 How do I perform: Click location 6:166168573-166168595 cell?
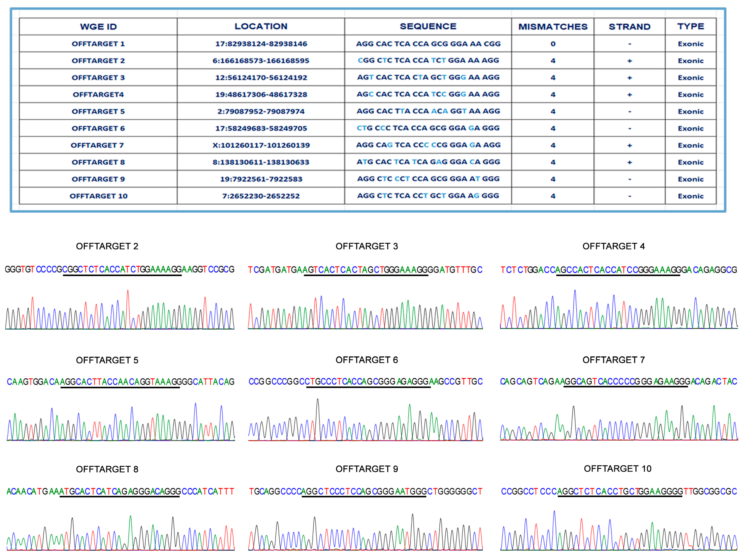pos(261,61)
